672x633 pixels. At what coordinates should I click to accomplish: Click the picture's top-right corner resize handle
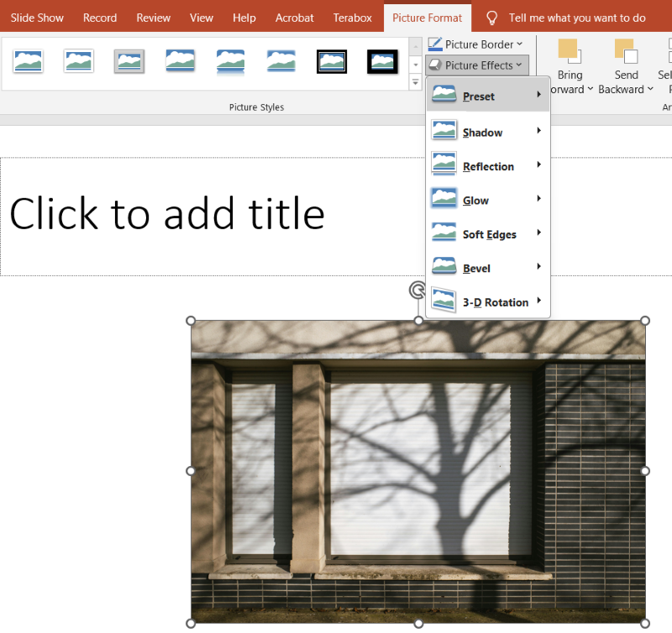(644, 321)
